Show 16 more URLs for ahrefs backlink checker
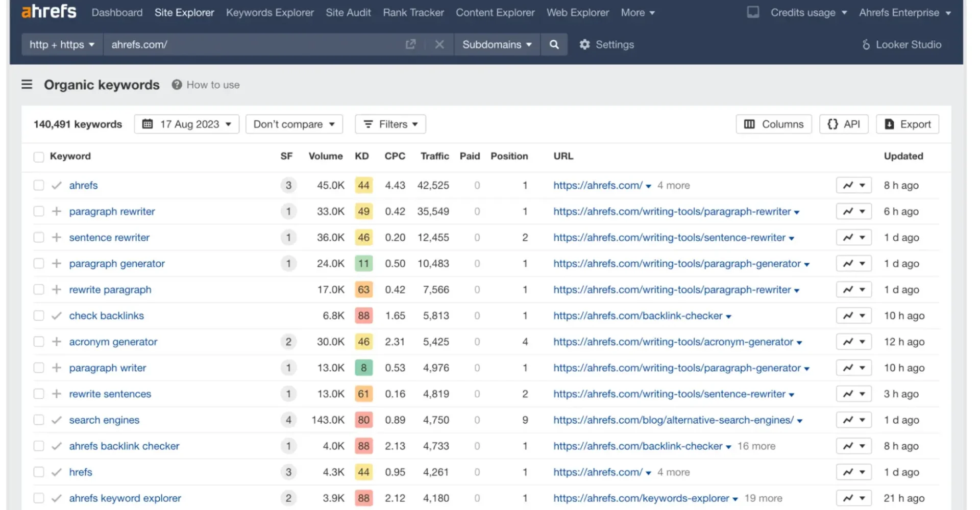 coord(756,446)
